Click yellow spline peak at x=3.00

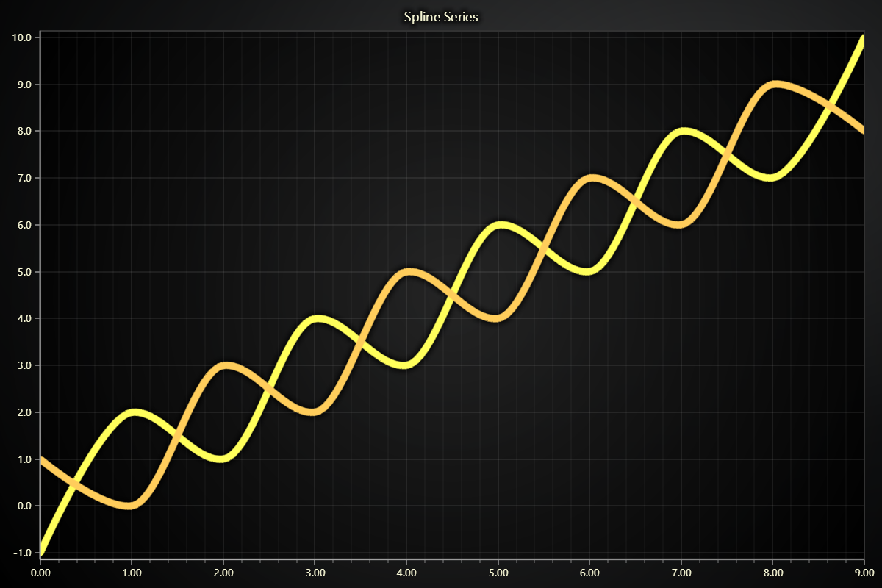pos(316,318)
